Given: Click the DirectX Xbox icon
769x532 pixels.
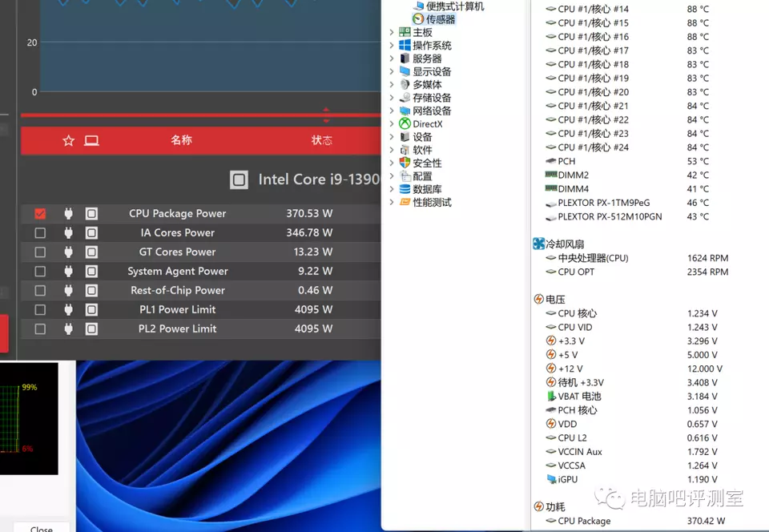Looking at the screenshot, I should (x=405, y=124).
